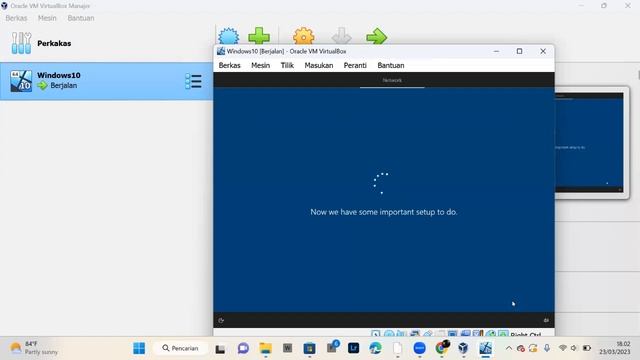Open Berkas menu in the Windows10 VM window
The image size is (640, 360).
tap(229, 65)
